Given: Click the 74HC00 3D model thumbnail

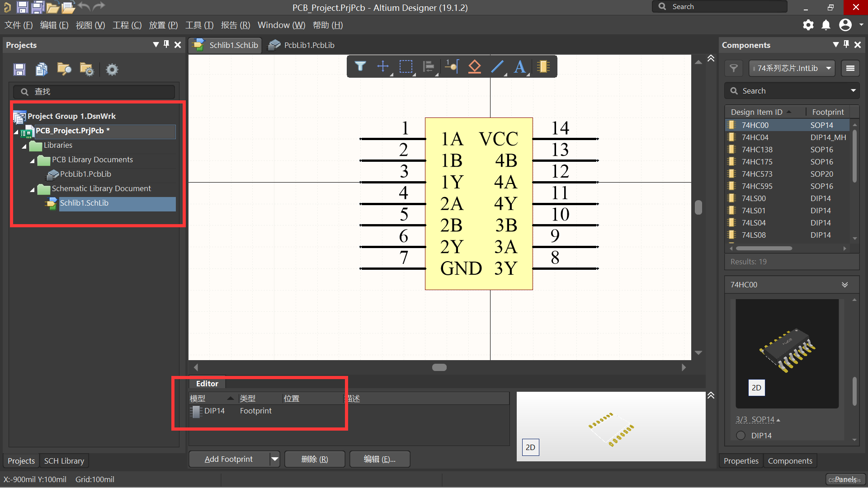Looking at the screenshot, I should 787,353.
